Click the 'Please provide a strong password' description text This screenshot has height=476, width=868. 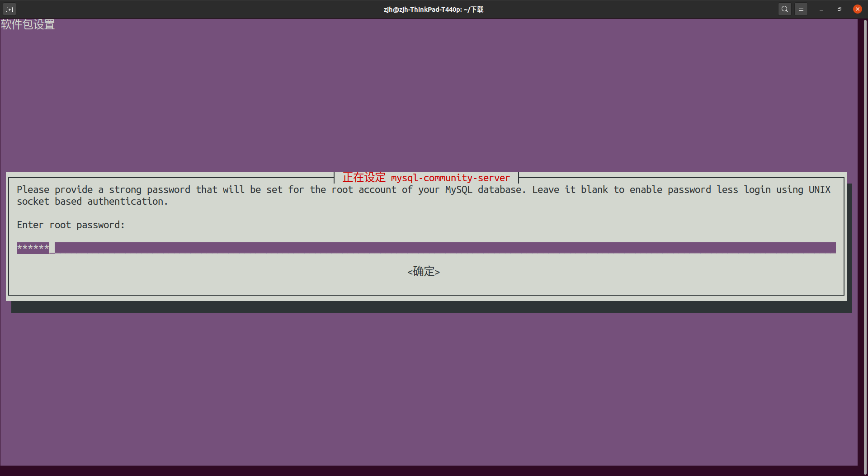click(x=424, y=195)
